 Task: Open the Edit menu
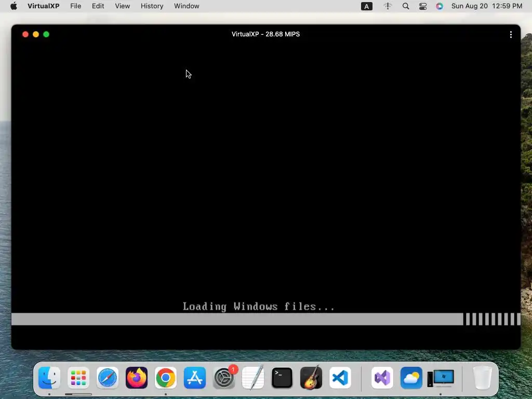click(x=98, y=6)
